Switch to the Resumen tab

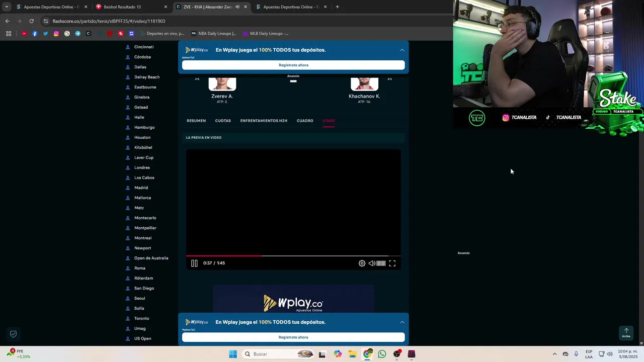pyautogui.click(x=196, y=121)
